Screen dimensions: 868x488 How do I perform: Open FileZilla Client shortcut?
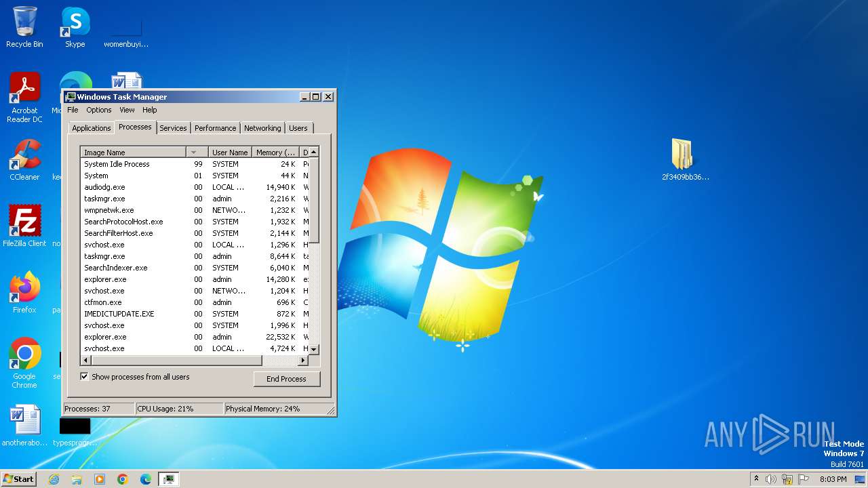click(x=24, y=226)
